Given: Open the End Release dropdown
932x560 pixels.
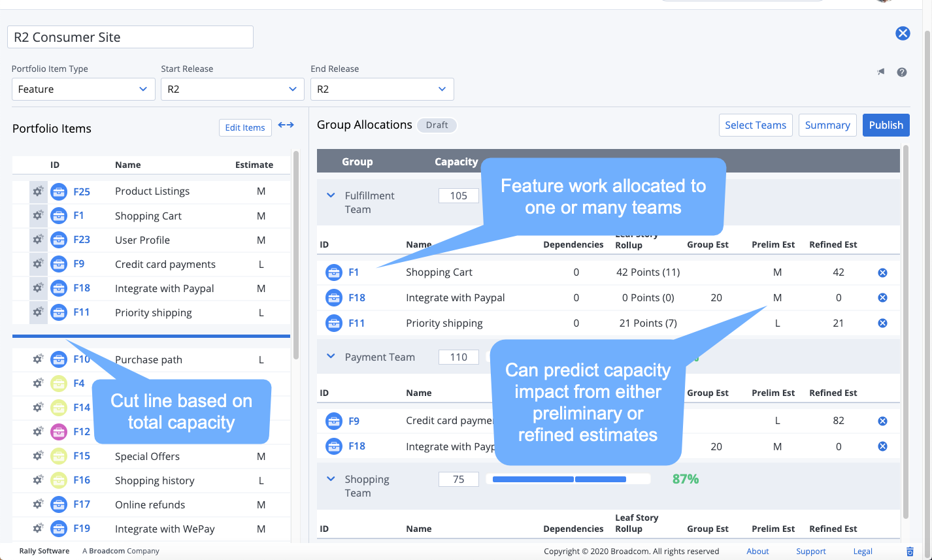Looking at the screenshot, I should pyautogui.click(x=382, y=90).
